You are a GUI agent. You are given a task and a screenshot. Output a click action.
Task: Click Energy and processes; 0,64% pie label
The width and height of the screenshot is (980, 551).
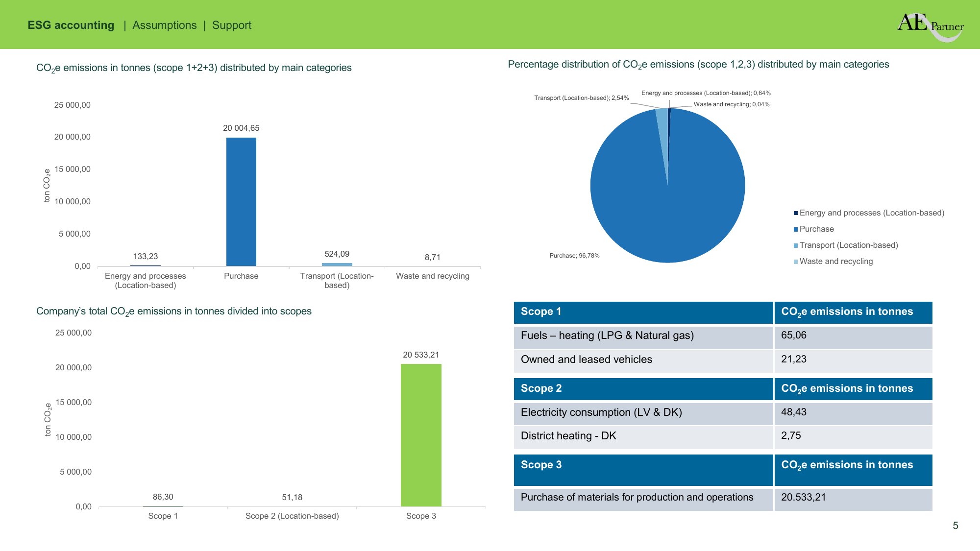(x=706, y=93)
